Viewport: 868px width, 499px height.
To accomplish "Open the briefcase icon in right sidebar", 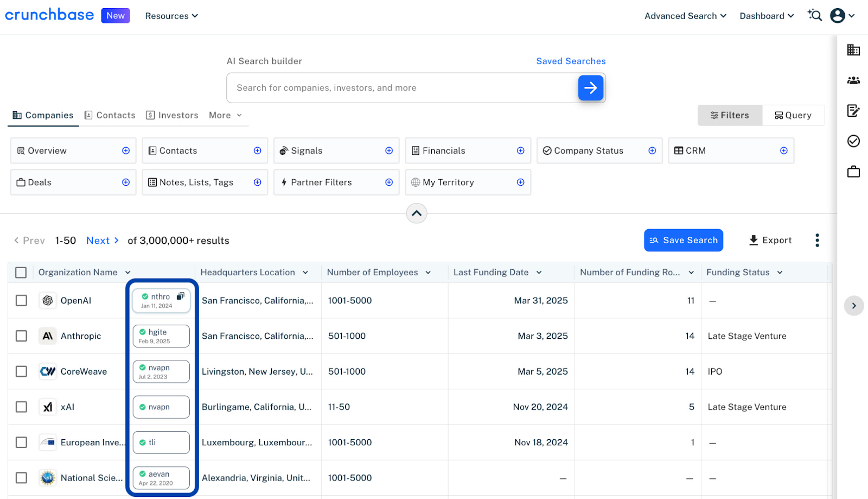I will [853, 172].
